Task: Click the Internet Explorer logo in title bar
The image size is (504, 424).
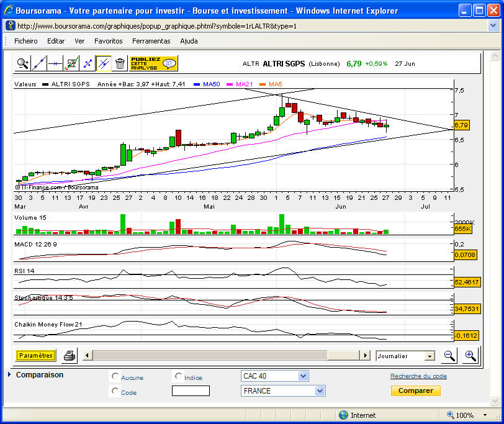Action: tap(9, 11)
